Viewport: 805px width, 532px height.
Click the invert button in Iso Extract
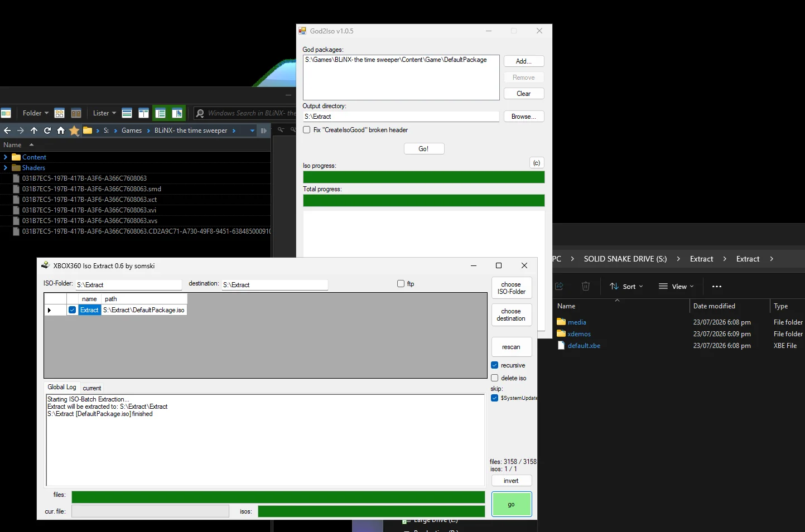pyautogui.click(x=512, y=481)
